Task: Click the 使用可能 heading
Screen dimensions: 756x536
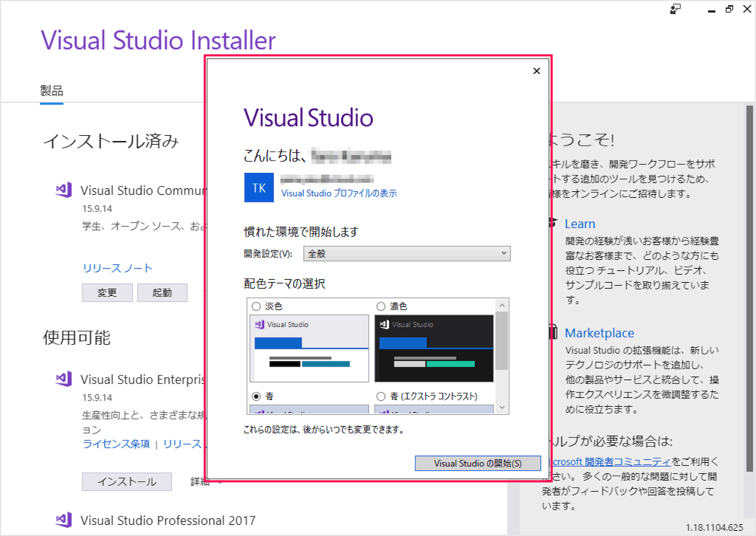Action: pos(77,337)
